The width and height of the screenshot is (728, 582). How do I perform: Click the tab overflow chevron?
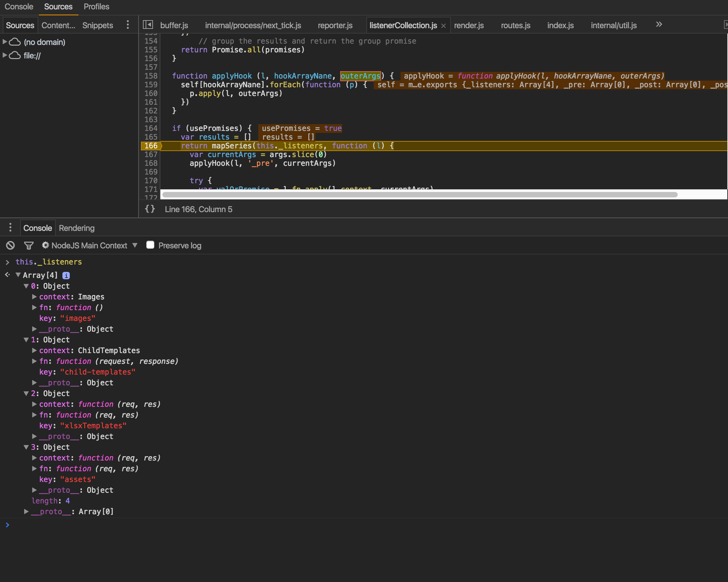click(x=659, y=24)
